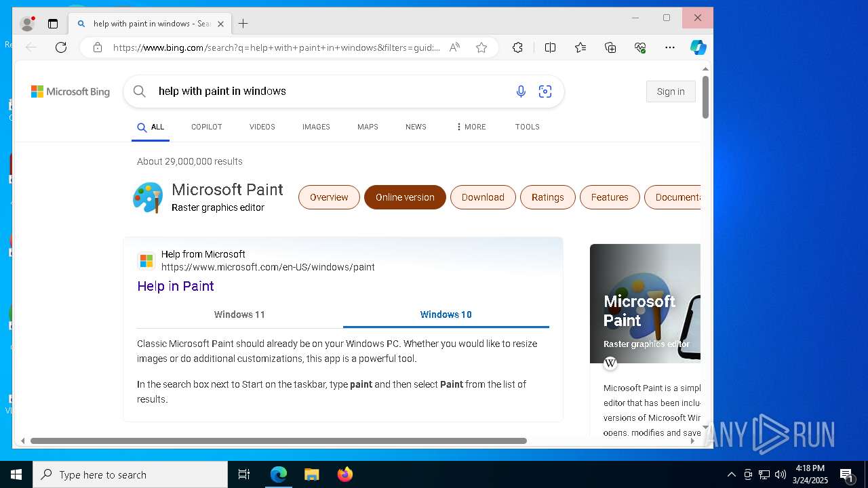Open the TOOLS search options
This screenshot has height=488, width=868.
click(x=527, y=127)
